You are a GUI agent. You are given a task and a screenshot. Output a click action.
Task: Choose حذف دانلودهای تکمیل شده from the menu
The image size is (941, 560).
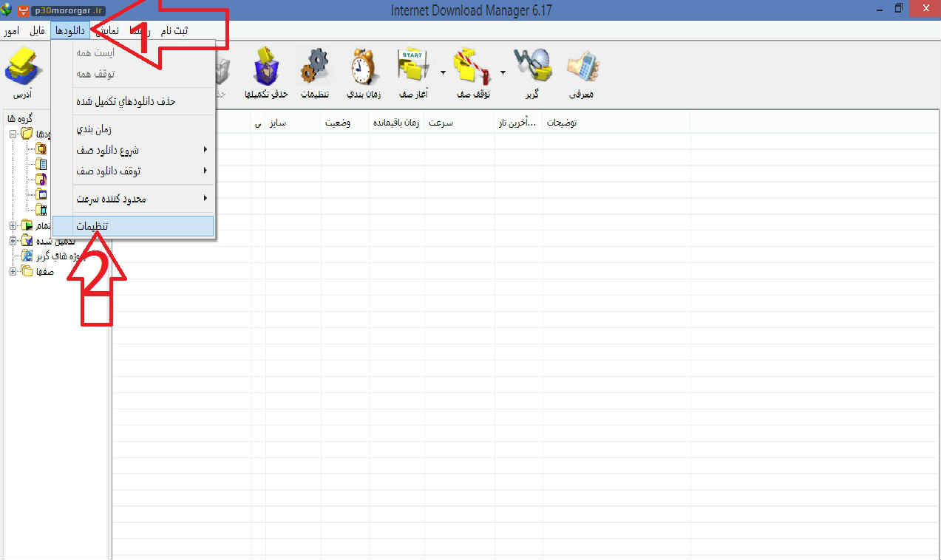tap(133, 101)
